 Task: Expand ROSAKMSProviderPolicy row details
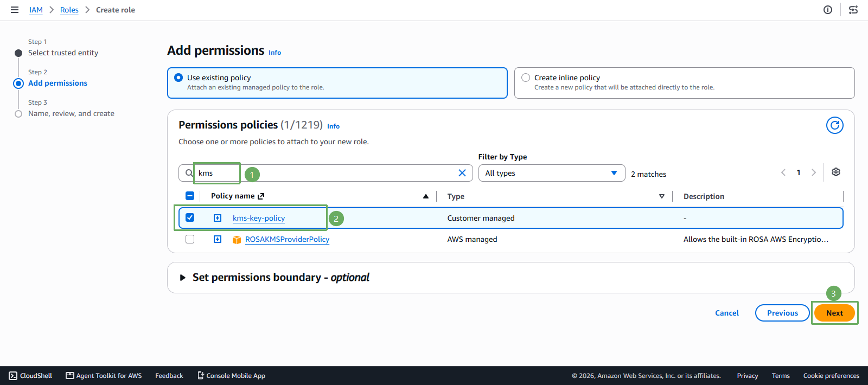pos(218,239)
